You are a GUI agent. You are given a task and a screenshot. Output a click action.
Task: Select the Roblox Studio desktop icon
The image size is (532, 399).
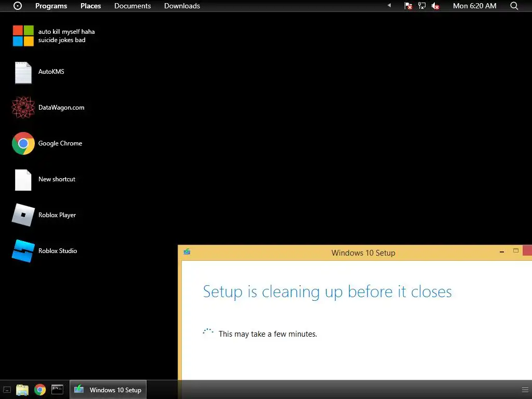coord(23,251)
